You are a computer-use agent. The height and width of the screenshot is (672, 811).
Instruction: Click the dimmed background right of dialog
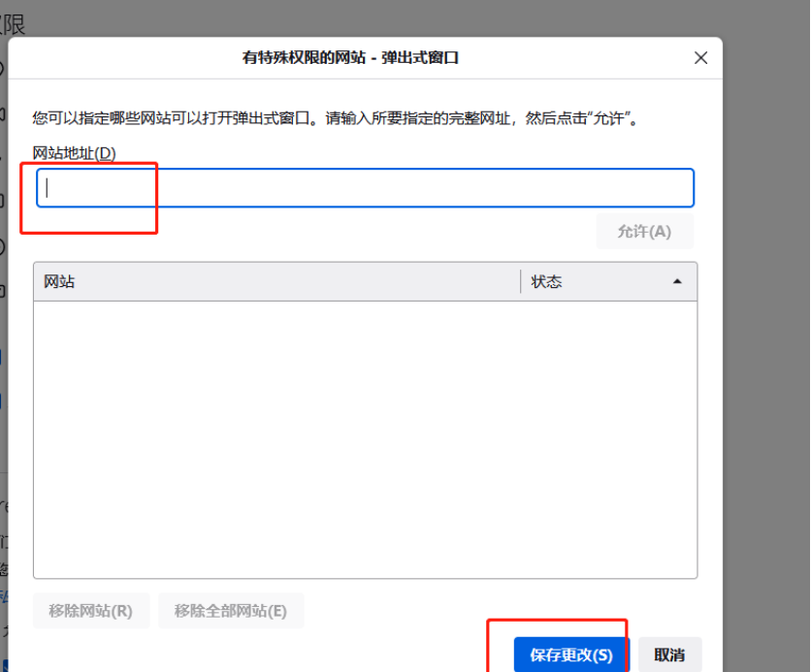pyautogui.click(x=766, y=339)
